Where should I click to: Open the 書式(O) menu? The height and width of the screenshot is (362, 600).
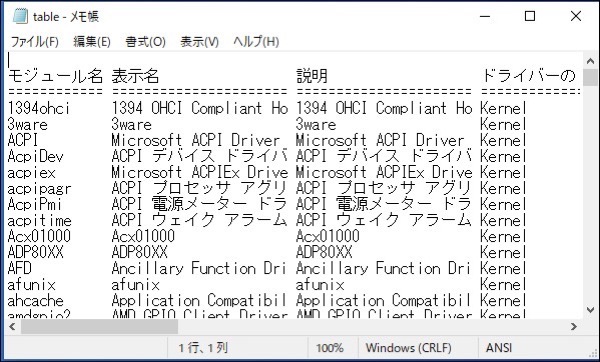tap(145, 41)
